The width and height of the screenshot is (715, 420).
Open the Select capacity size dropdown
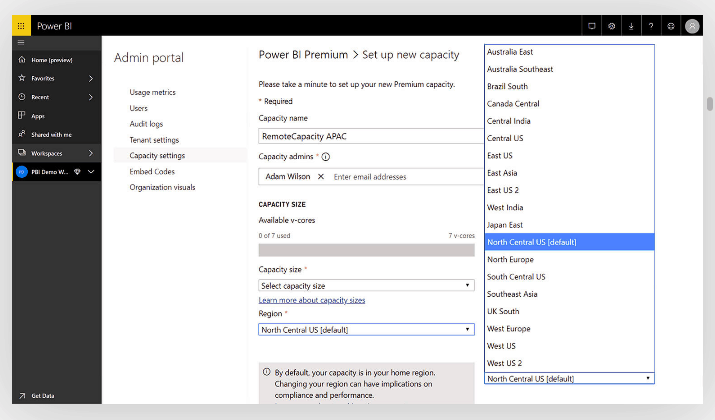click(x=366, y=285)
